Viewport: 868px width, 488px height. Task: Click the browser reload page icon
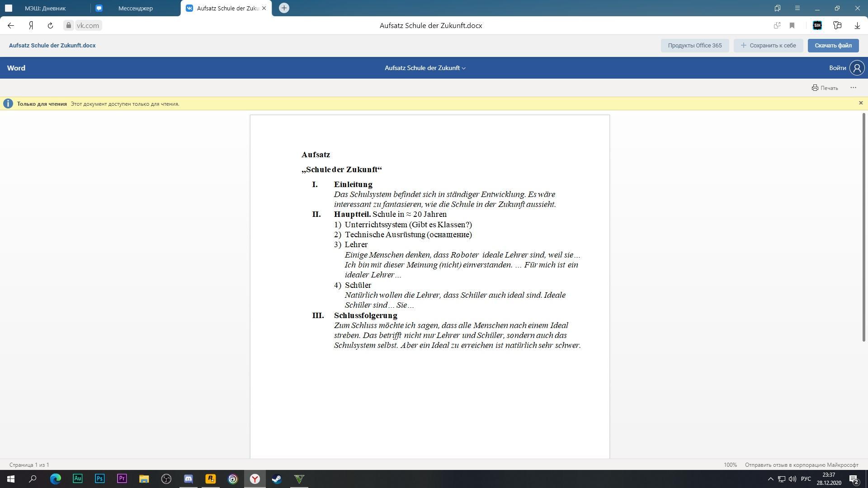coord(50,25)
